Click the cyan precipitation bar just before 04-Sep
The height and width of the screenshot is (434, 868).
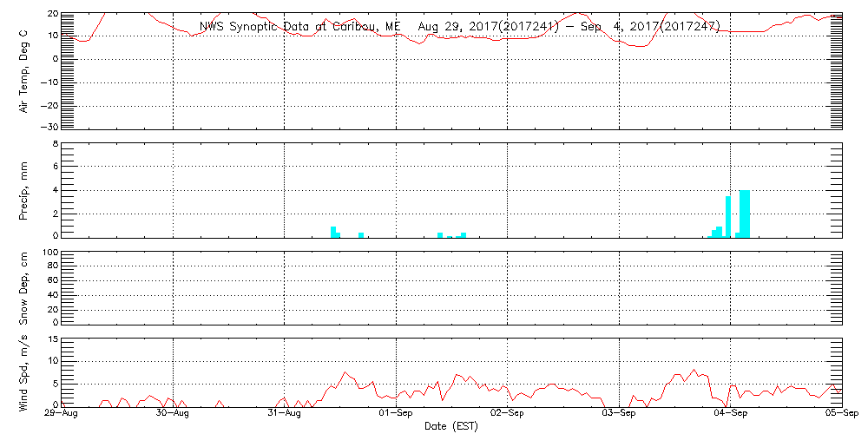[x=728, y=217]
